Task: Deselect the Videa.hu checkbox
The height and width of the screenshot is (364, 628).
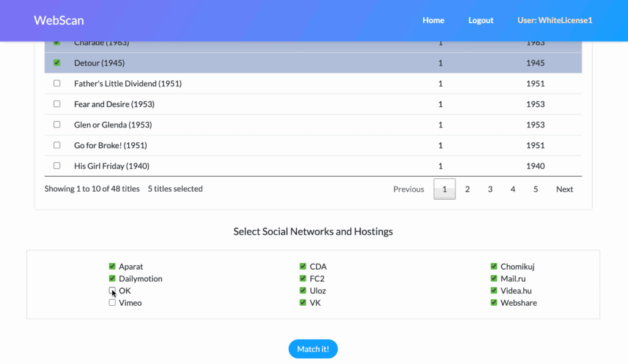Action: click(494, 290)
